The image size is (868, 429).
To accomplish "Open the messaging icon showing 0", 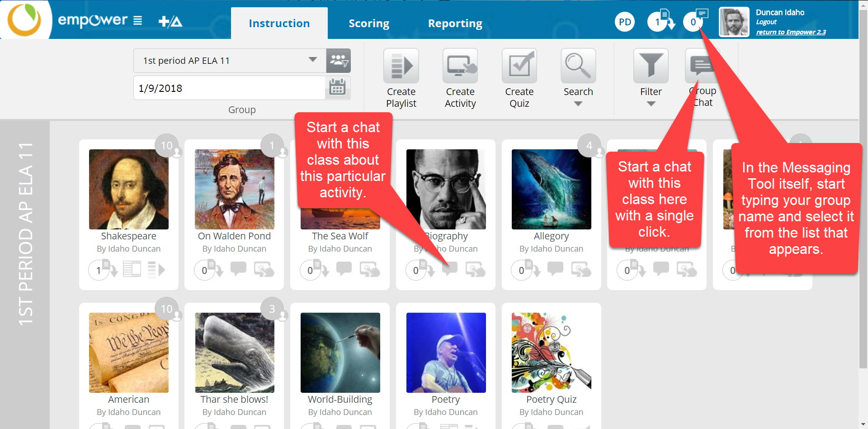I will click(x=695, y=20).
